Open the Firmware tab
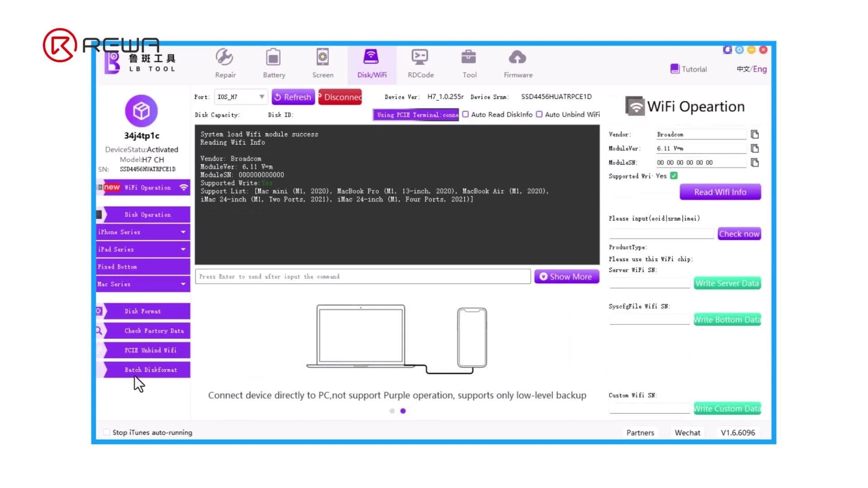The width and height of the screenshot is (868, 488). pyautogui.click(x=518, y=64)
